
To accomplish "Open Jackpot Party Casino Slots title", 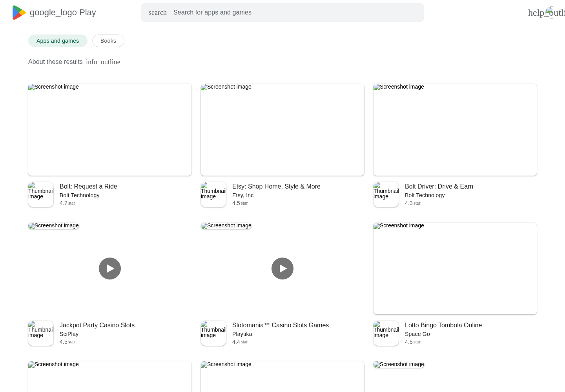I will (97, 325).
